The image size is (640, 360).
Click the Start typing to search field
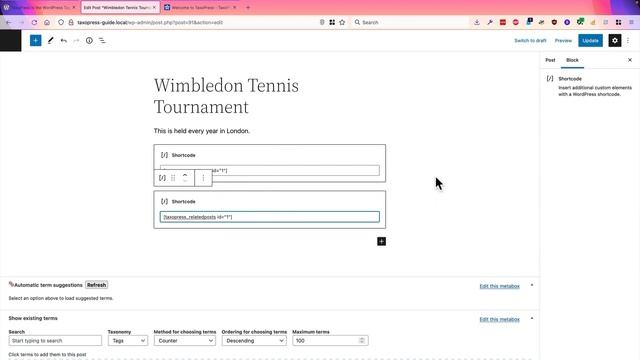(x=55, y=340)
